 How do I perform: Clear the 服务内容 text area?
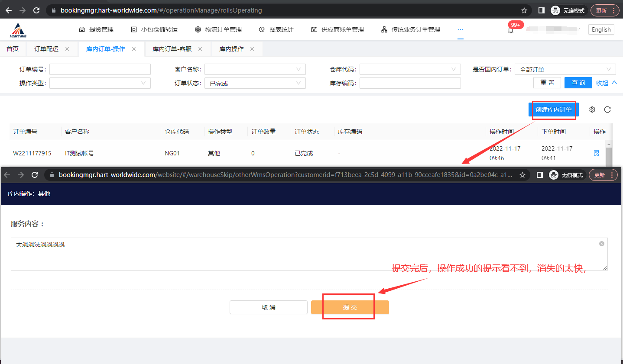(x=602, y=244)
